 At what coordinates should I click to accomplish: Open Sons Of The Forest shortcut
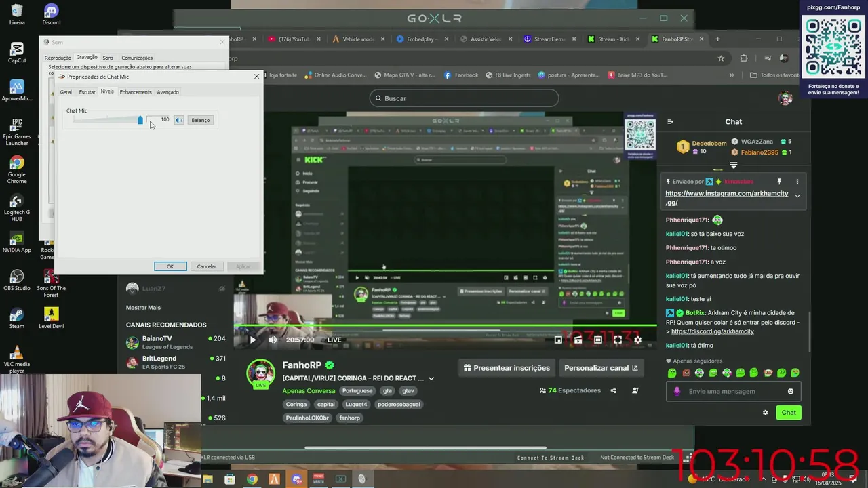coord(51,284)
